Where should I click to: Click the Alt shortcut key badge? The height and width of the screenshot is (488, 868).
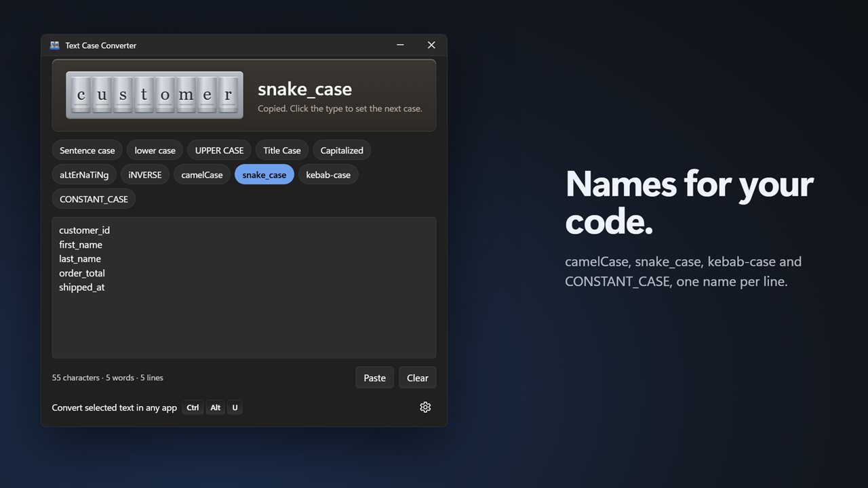click(x=215, y=407)
